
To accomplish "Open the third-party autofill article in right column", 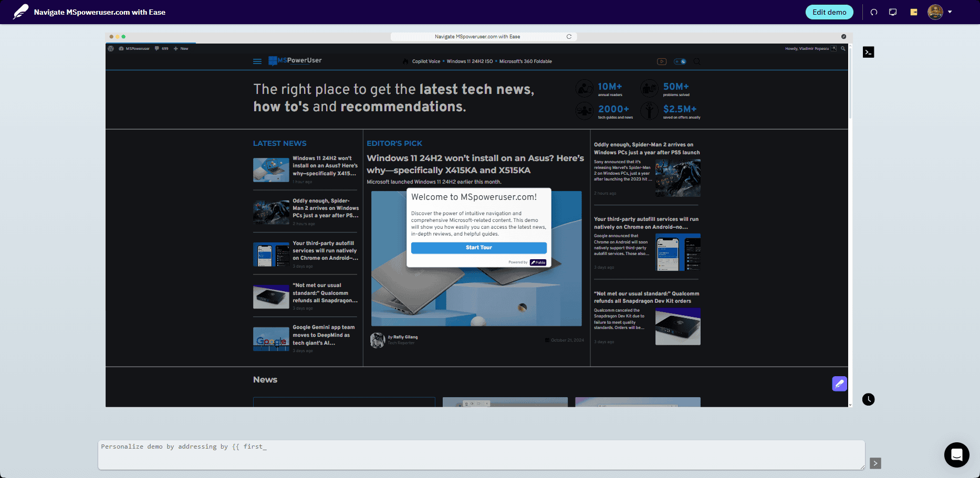I will [x=647, y=223].
